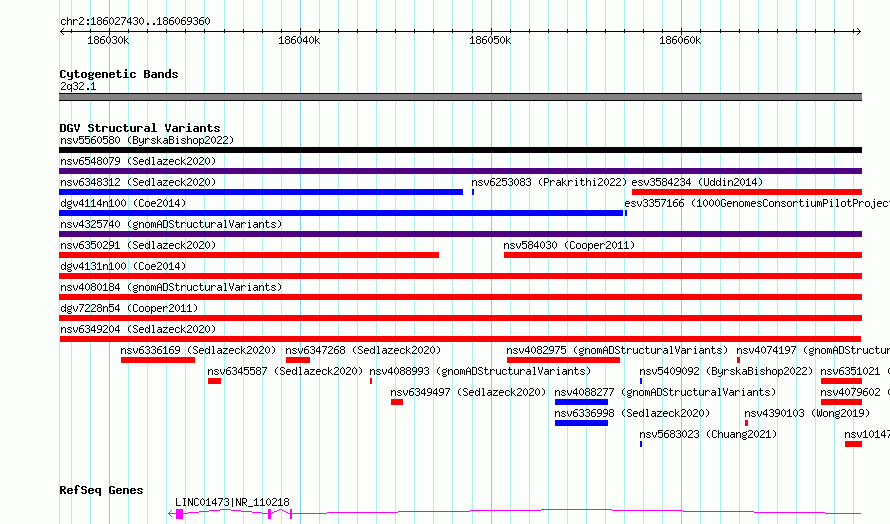Click nsv4080184 (gnomADStructuralVariants) label
The height and width of the screenshot is (524, 890).
(171, 287)
